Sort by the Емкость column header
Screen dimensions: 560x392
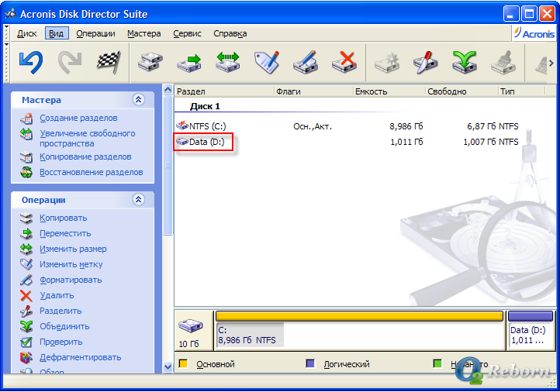(x=389, y=91)
